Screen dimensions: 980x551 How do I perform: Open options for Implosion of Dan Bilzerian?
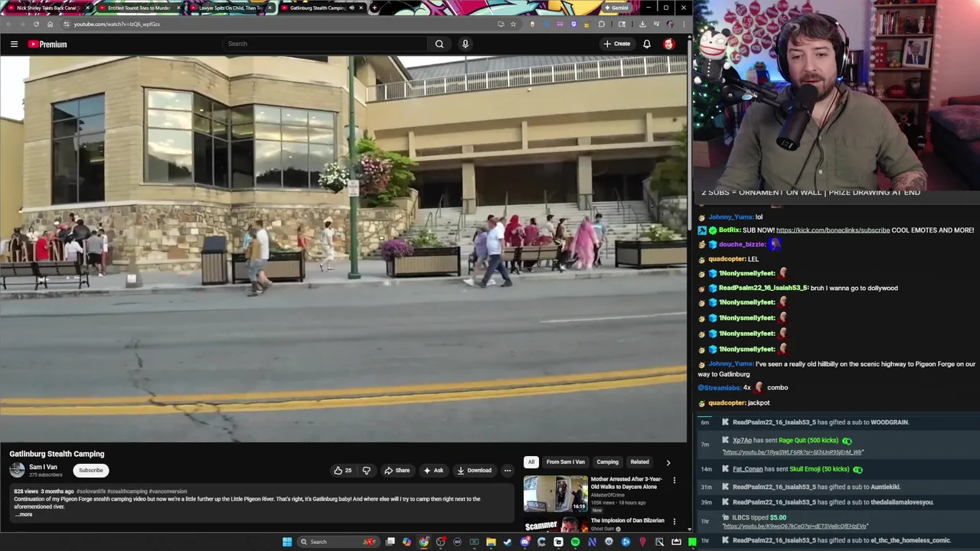point(675,522)
